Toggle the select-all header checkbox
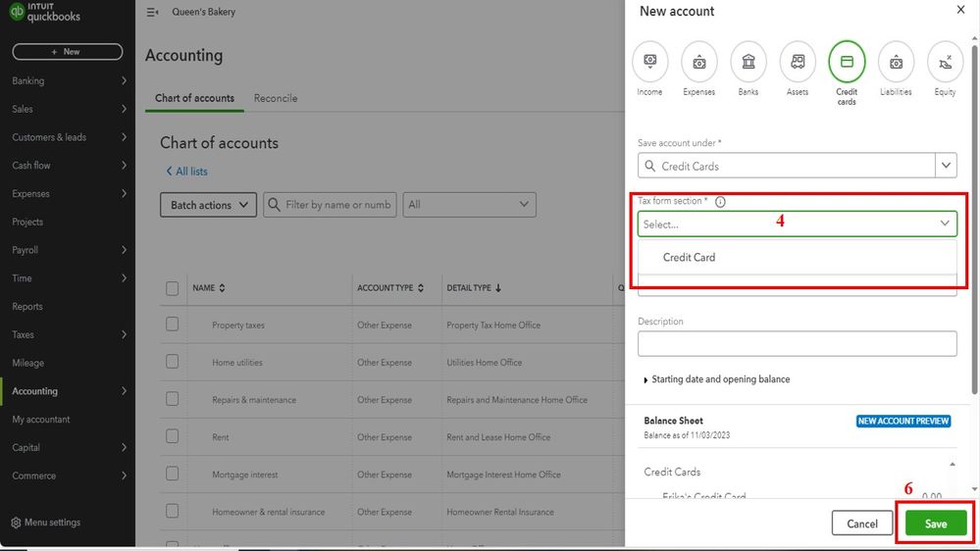This screenshot has width=980, height=551. coord(173,288)
